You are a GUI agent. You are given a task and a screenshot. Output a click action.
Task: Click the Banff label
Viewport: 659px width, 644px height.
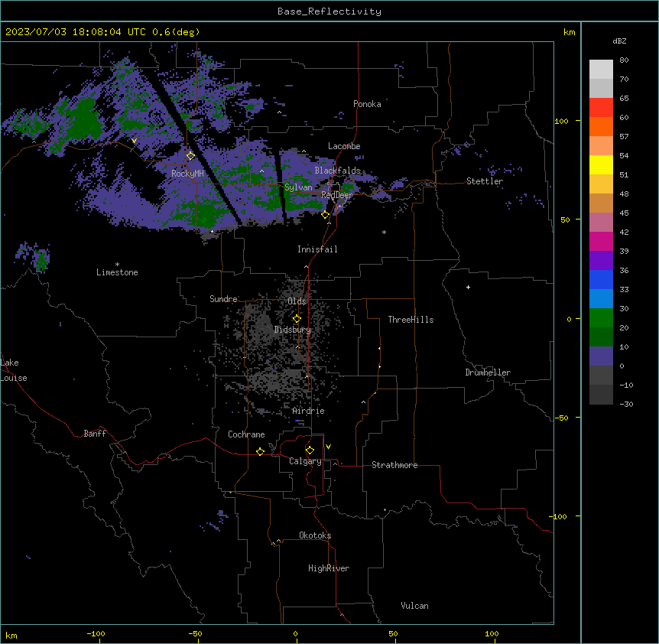[95, 434]
